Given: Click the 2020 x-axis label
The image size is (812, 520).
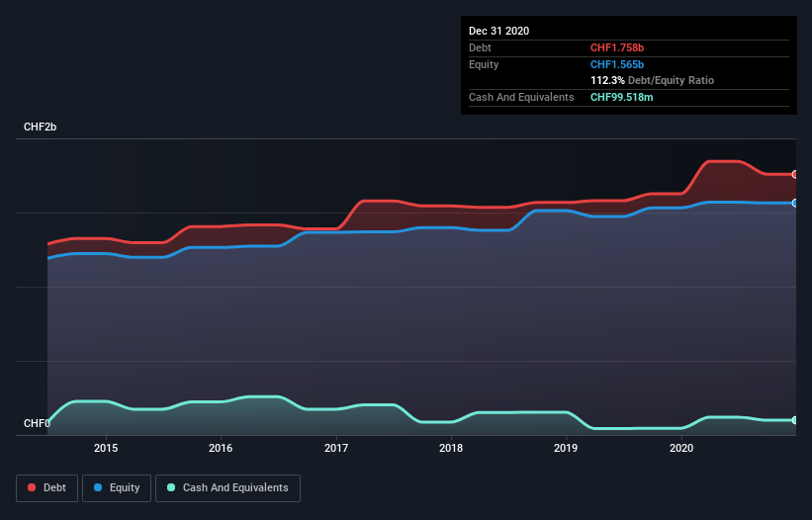Looking at the screenshot, I should coord(681,448).
